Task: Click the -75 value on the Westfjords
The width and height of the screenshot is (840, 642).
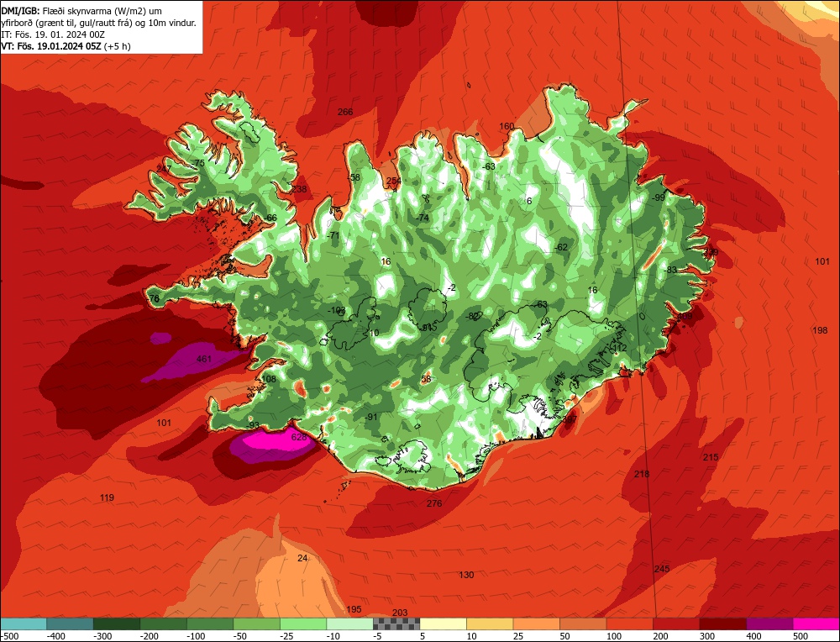Action: [197, 163]
